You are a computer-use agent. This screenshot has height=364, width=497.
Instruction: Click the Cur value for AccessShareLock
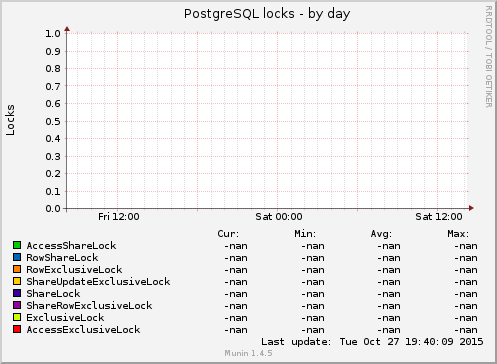[236, 246]
